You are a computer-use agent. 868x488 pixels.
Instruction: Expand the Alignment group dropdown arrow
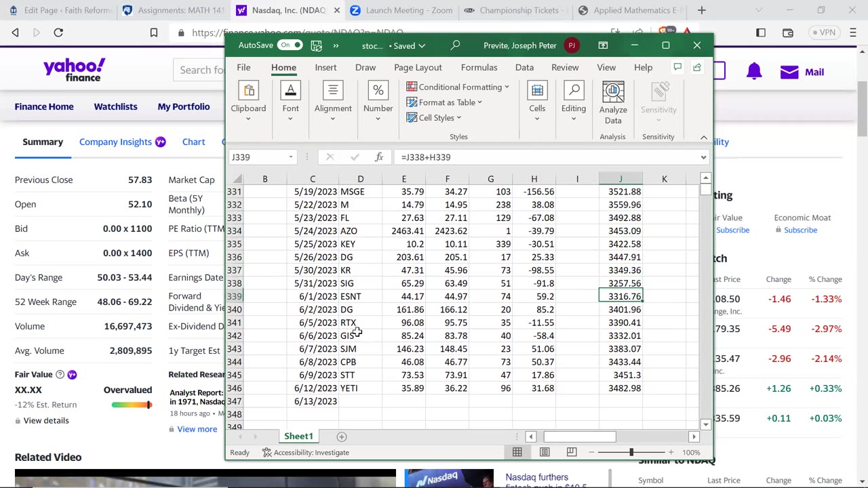tap(333, 119)
